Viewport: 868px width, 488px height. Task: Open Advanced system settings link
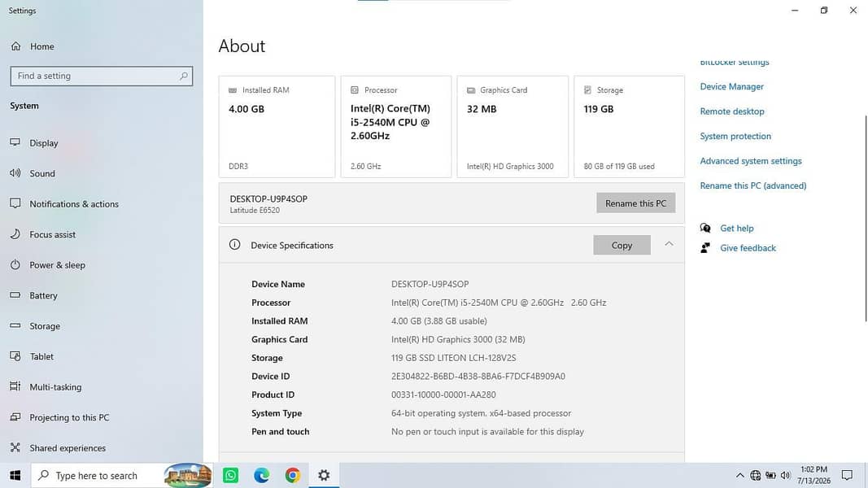click(x=751, y=161)
